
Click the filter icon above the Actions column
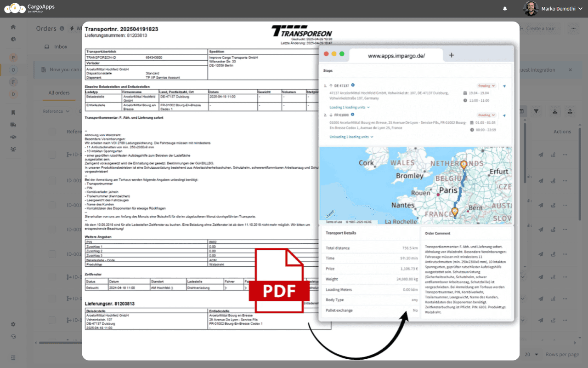pos(536,111)
